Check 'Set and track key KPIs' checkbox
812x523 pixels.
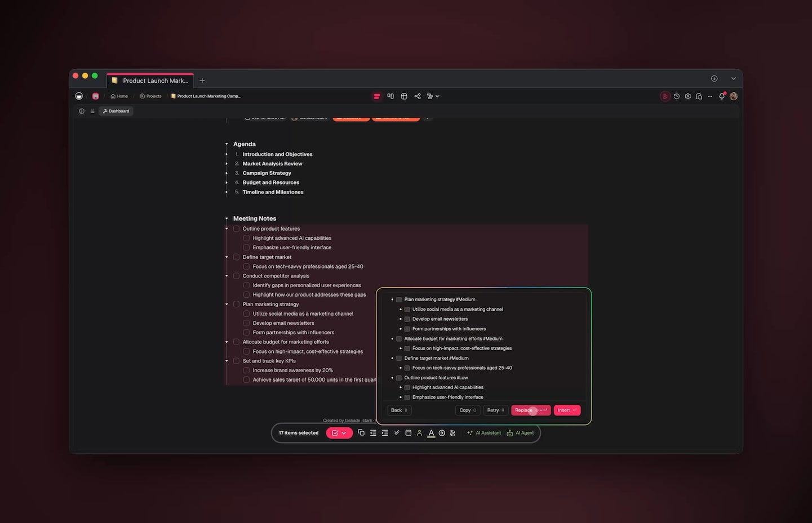point(237,361)
